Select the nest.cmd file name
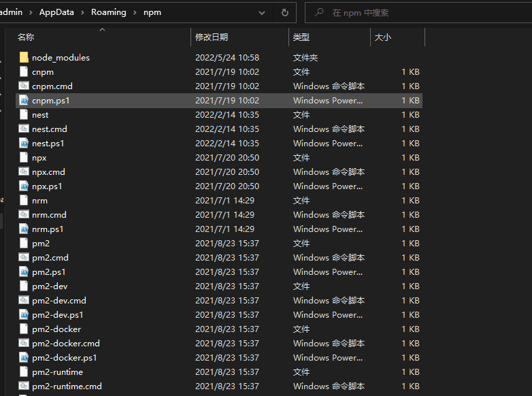 coord(50,129)
